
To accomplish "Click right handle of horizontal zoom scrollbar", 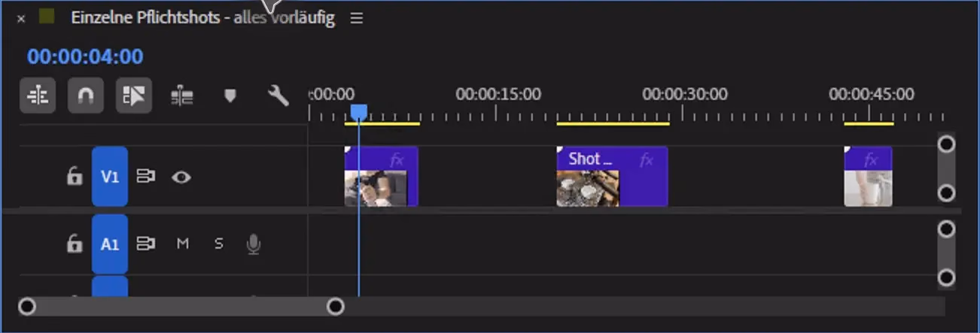I will click(336, 306).
